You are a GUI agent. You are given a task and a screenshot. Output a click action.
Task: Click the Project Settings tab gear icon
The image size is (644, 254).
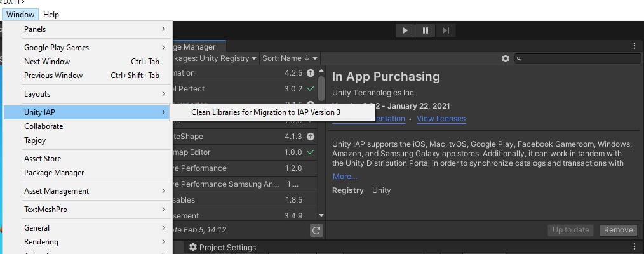point(193,247)
